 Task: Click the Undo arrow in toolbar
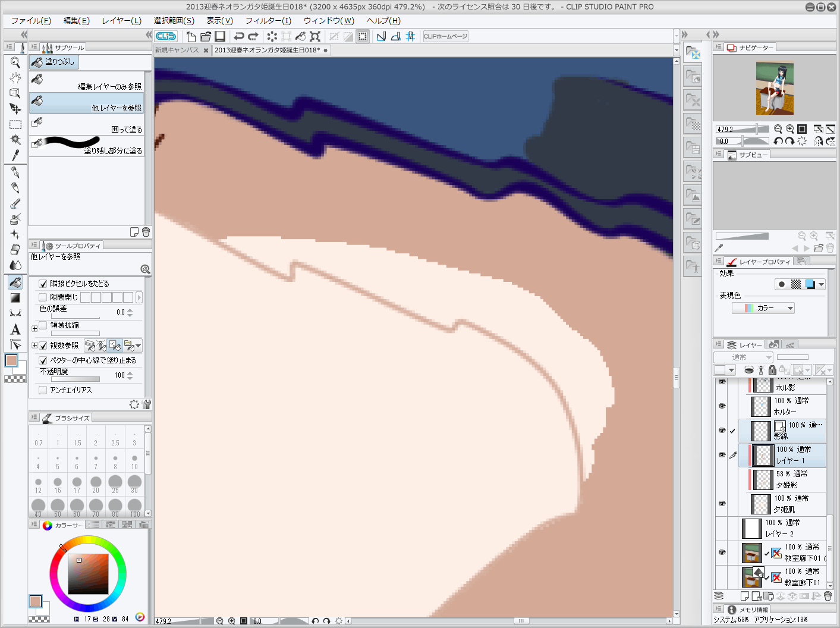[239, 36]
